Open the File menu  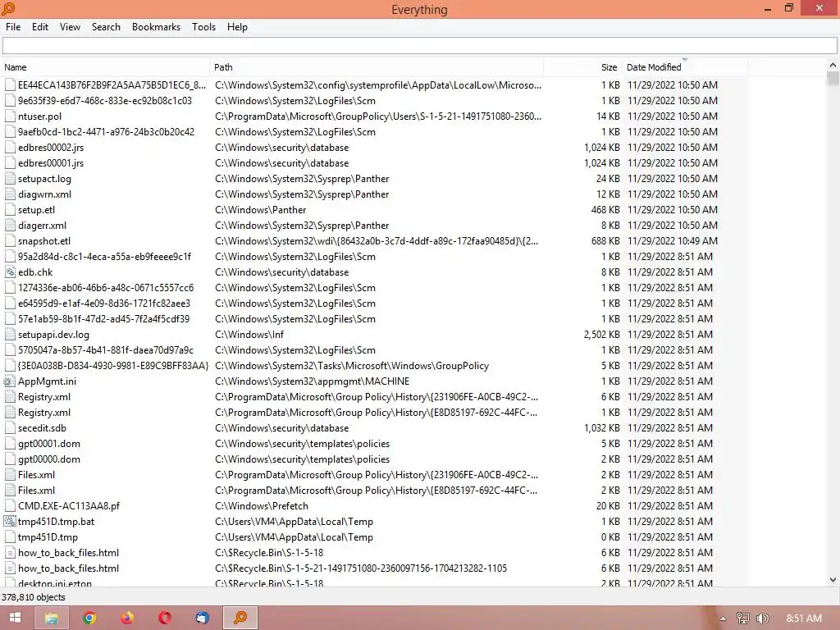point(13,27)
